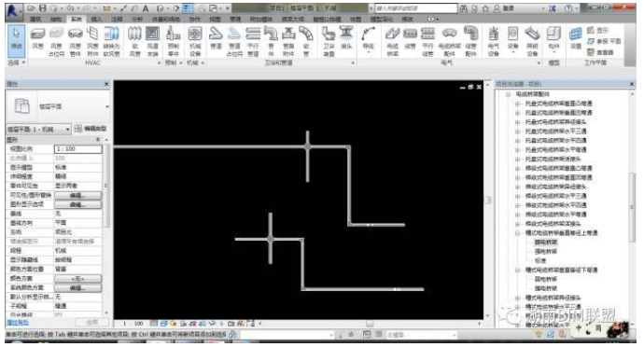
Task: Click the Color Scheme <无> button
Action: point(78,278)
